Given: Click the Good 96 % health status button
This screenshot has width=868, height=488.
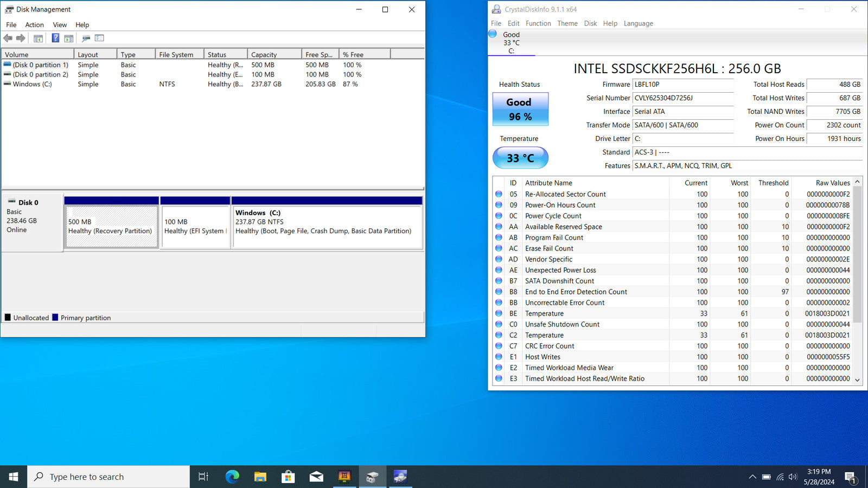Looking at the screenshot, I should [520, 109].
